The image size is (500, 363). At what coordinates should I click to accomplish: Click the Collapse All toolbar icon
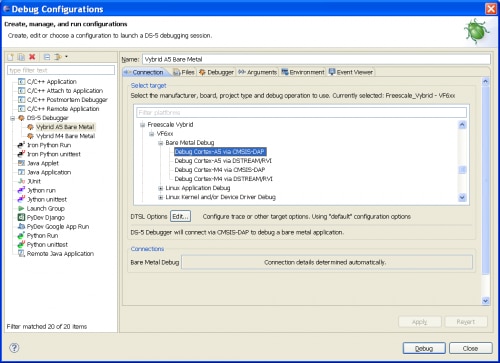pos(47,57)
